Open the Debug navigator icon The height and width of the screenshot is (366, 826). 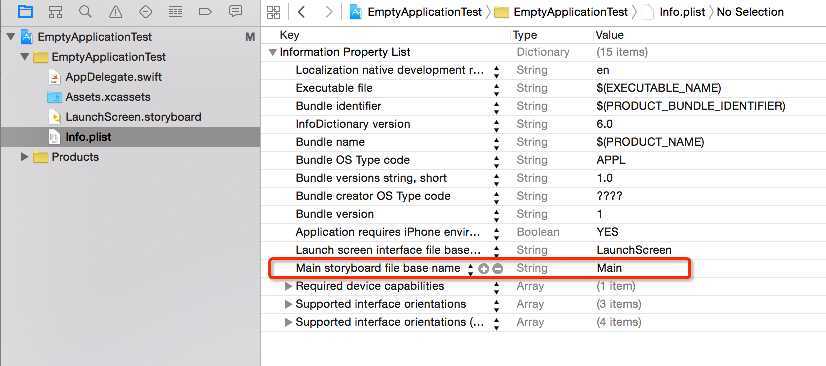175,12
